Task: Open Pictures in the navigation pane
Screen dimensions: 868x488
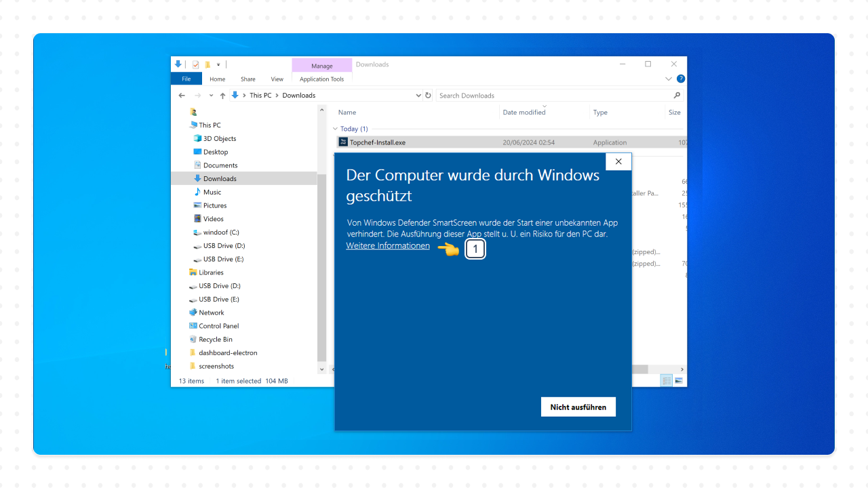Action: point(215,205)
